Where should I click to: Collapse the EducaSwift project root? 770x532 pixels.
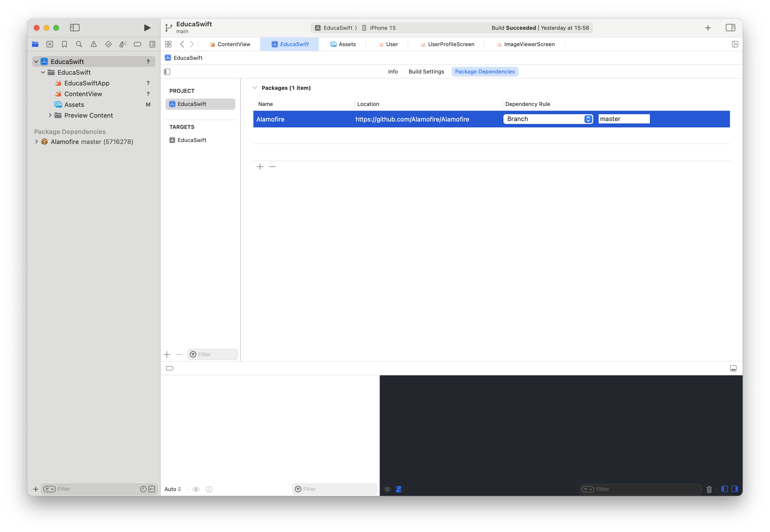[x=36, y=62]
